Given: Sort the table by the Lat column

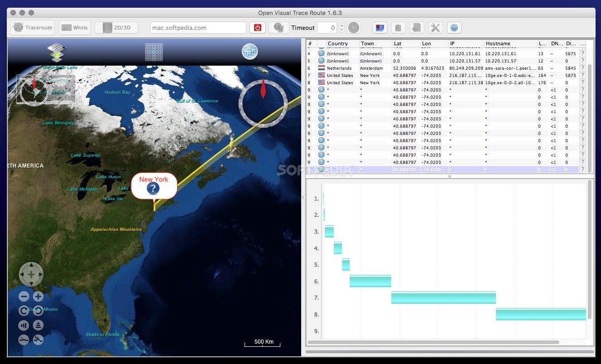Looking at the screenshot, I should point(406,43).
